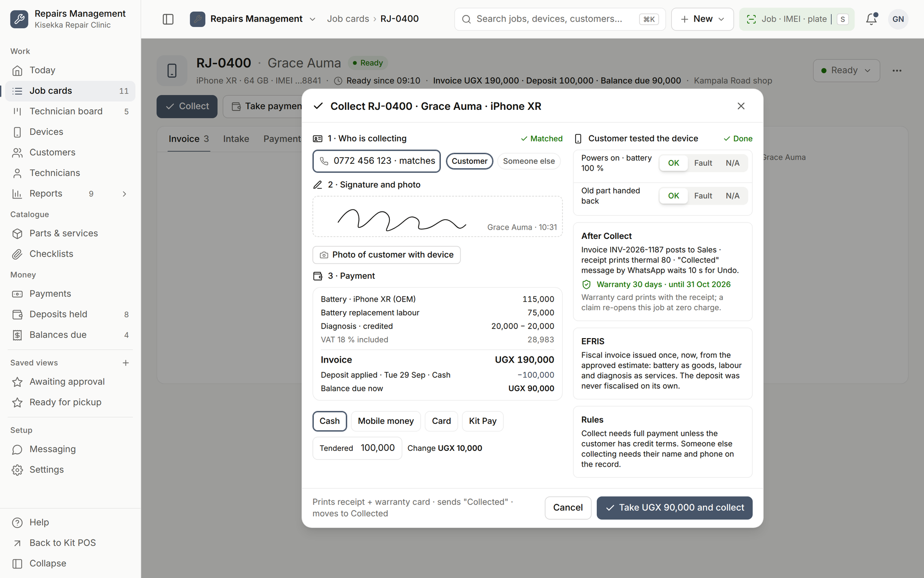
Task: Click Take UGX 90,000 and collect
Action: pyautogui.click(x=674, y=508)
